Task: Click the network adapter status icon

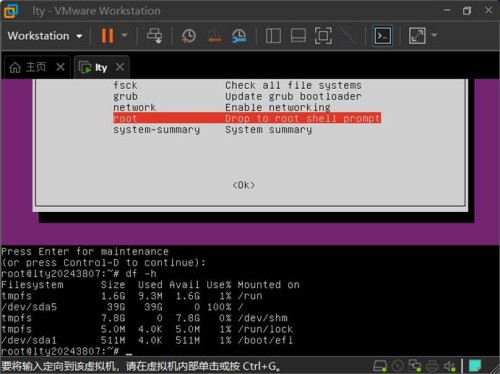Action: tap(415, 366)
